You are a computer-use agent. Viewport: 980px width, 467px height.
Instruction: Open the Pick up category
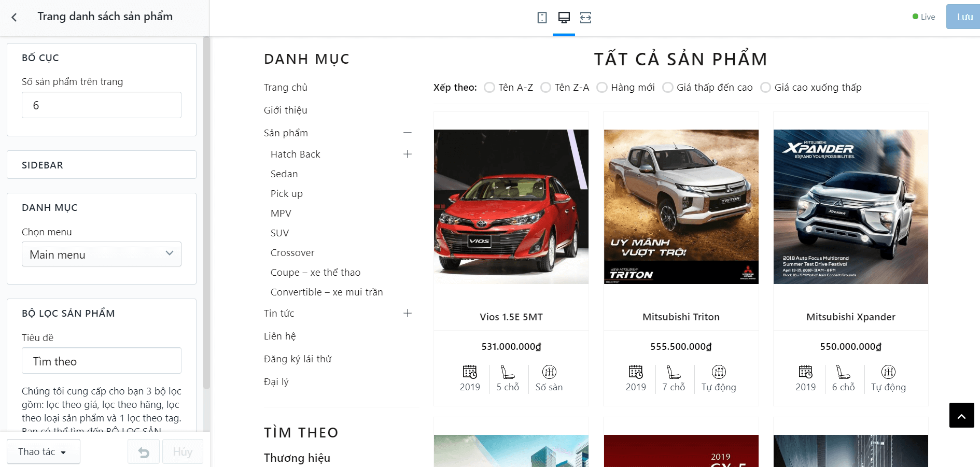(x=287, y=194)
